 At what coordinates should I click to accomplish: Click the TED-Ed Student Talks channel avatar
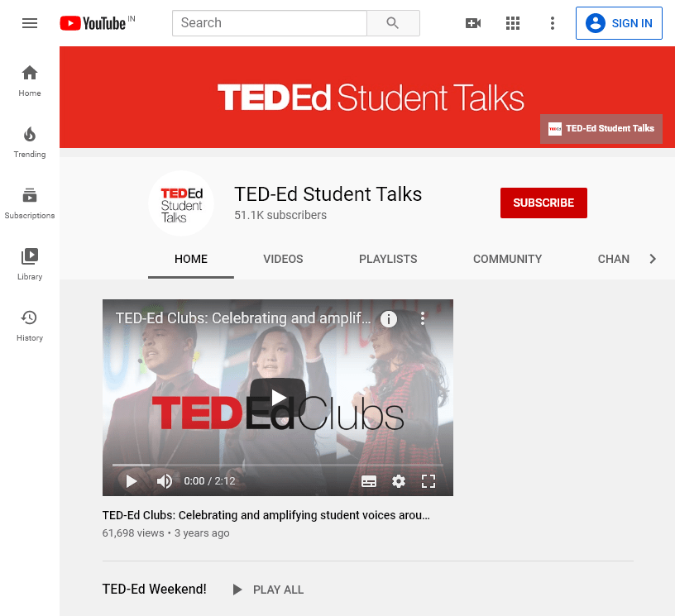(x=181, y=203)
